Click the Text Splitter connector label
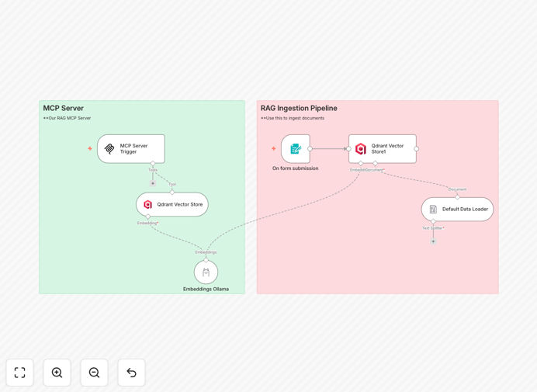This screenshot has width=537, height=392. point(433,228)
